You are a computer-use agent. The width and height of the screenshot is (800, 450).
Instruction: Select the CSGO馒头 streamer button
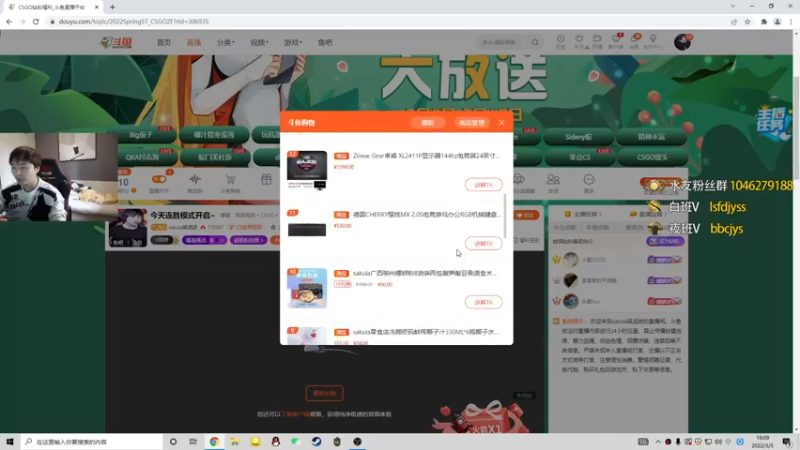[652, 157]
